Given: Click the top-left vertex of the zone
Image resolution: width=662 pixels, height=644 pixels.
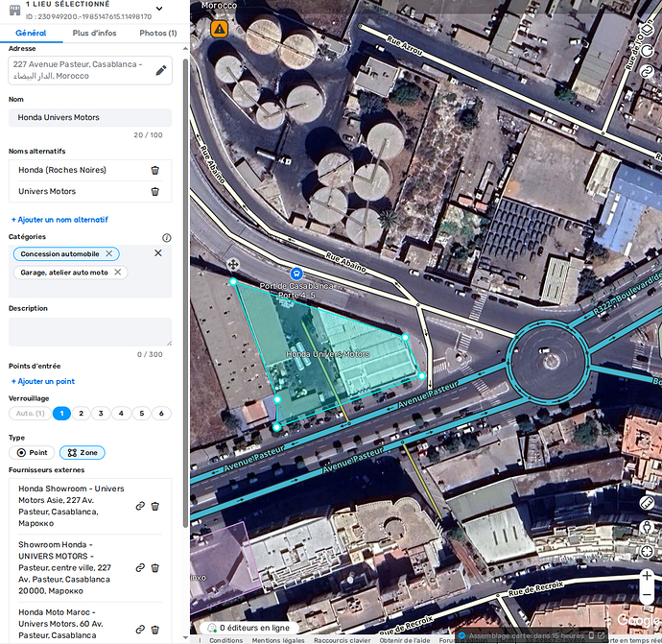Looking at the screenshot, I should (x=233, y=281).
